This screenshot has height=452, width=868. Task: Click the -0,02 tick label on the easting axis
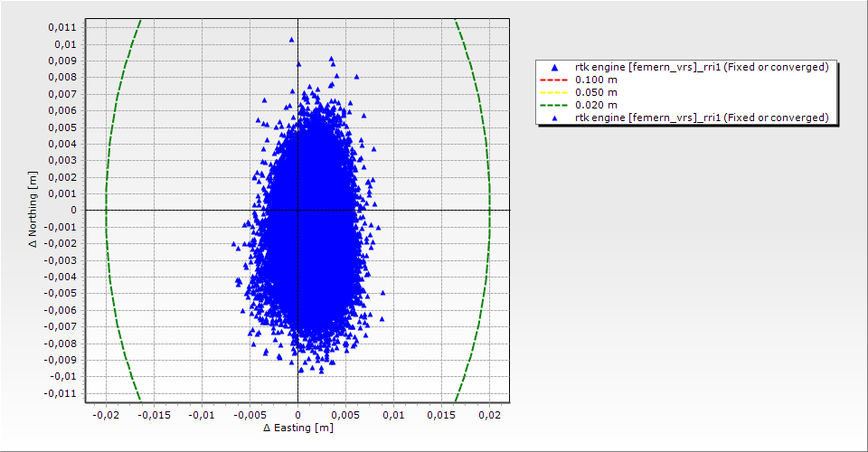click(106, 414)
